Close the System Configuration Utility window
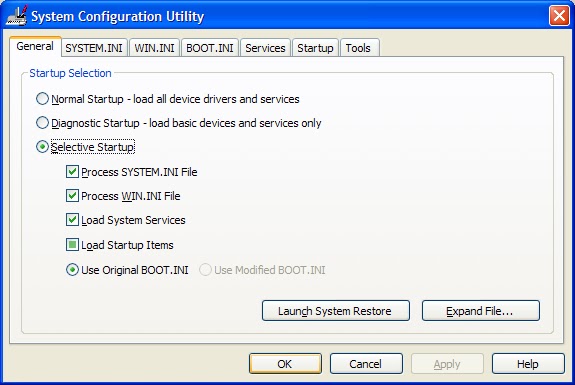575x385 pixels. click(x=559, y=16)
